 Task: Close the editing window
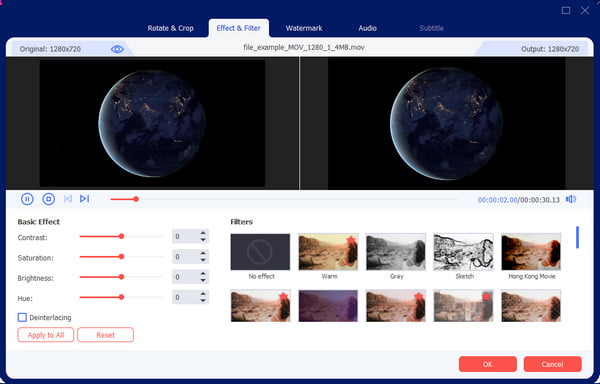pyautogui.click(x=585, y=10)
